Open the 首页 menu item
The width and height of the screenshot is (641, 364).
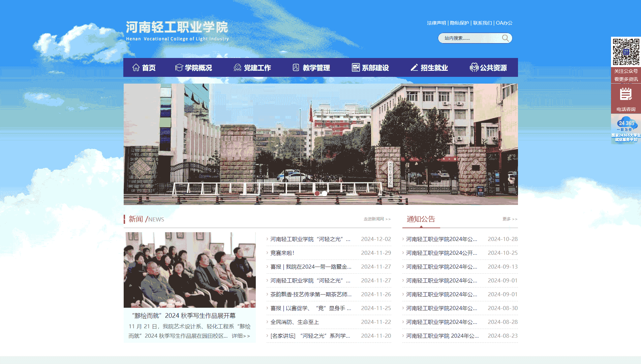pyautogui.click(x=144, y=67)
